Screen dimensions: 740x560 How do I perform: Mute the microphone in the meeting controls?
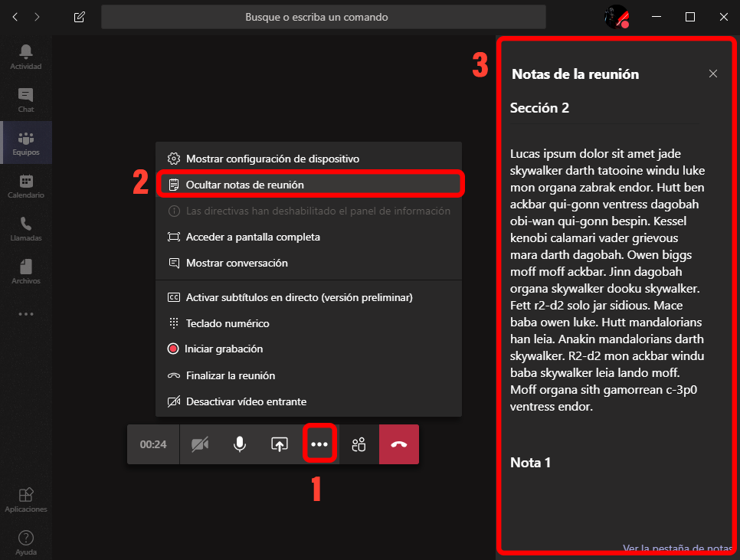pyautogui.click(x=240, y=443)
